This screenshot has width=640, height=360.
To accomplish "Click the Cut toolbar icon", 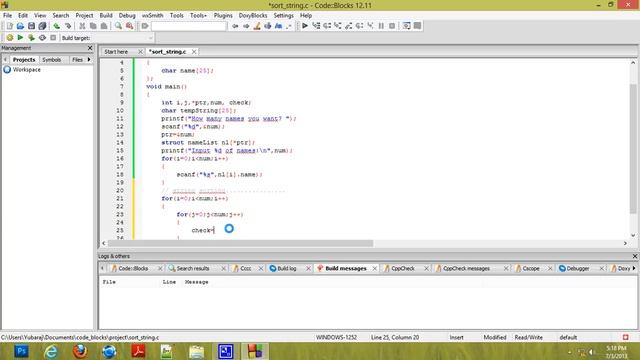I will coord(82,26).
